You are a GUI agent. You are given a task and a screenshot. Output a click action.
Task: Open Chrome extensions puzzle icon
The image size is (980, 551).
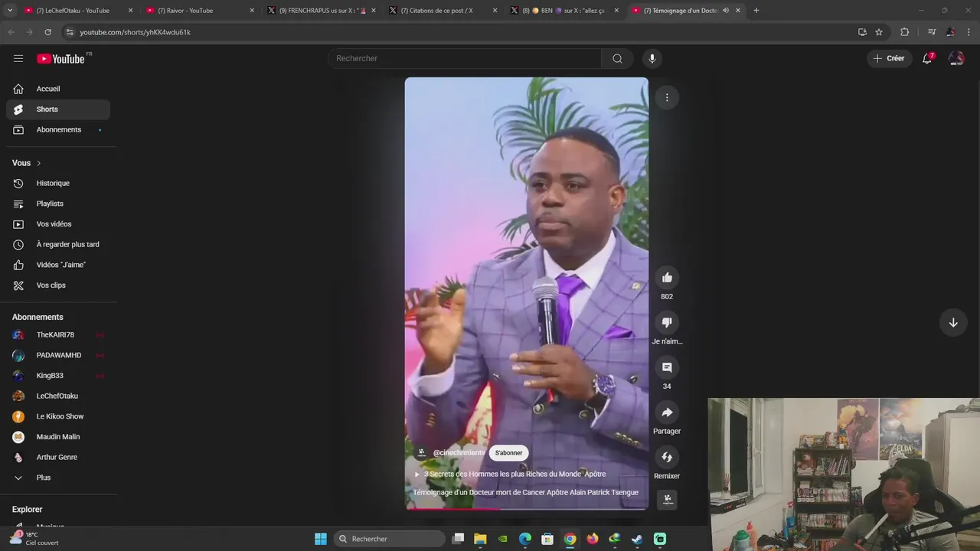pos(904,32)
